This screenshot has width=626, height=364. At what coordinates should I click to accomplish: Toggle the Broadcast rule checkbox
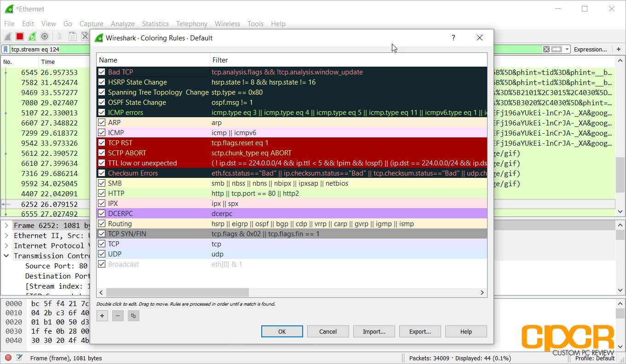pos(102,264)
